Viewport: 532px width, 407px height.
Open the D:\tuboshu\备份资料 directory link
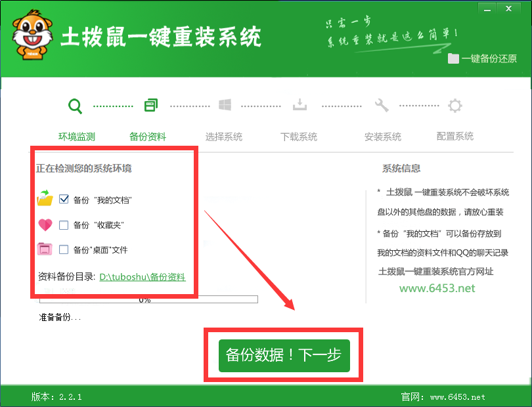[142, 277]
